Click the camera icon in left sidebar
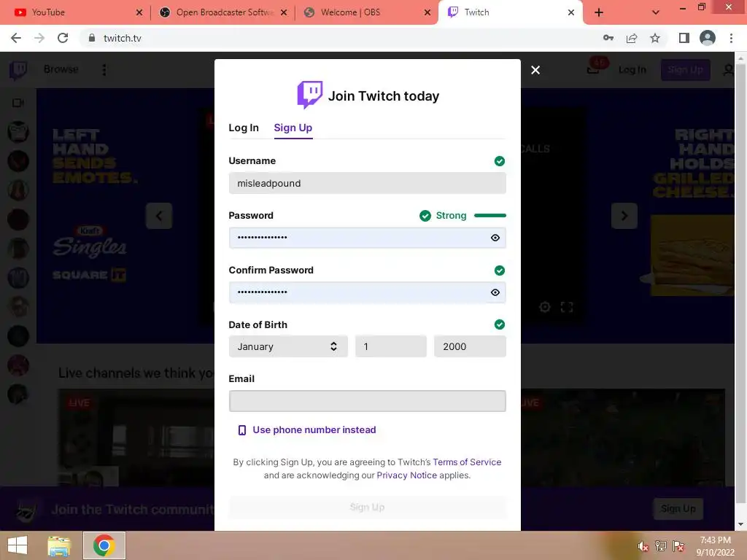747x560 pixels. point(18,103)
